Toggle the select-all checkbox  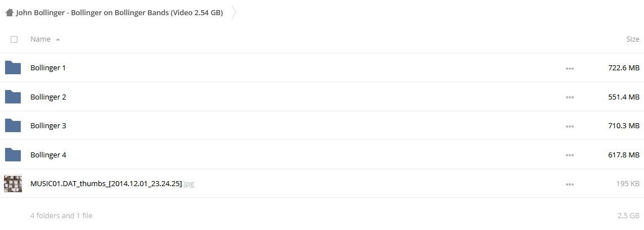point(14,39)
